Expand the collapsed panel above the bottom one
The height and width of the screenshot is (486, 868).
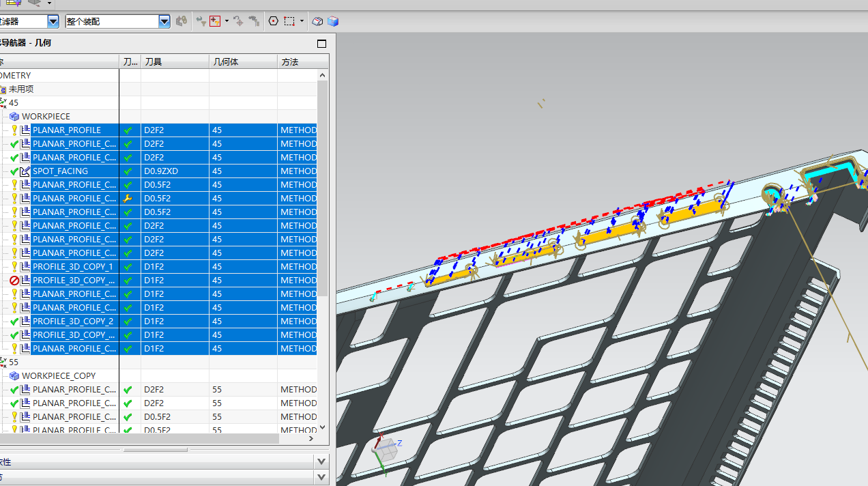(x=322, y=462)
